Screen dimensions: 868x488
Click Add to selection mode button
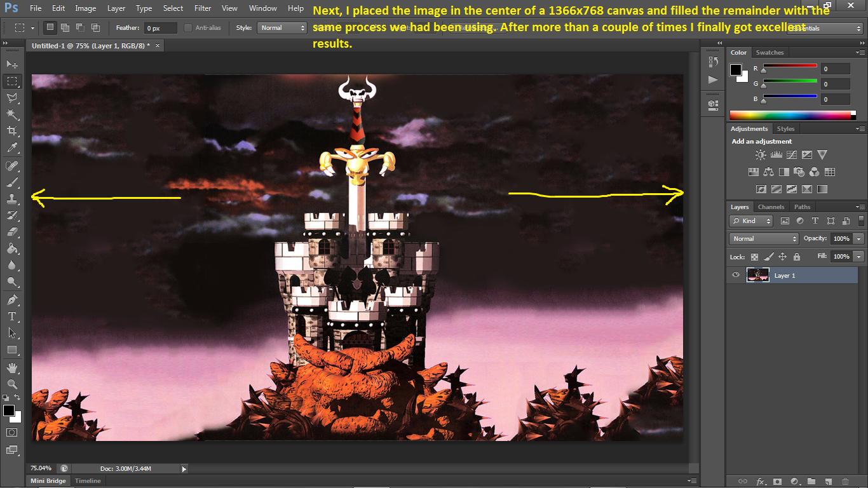65,28
